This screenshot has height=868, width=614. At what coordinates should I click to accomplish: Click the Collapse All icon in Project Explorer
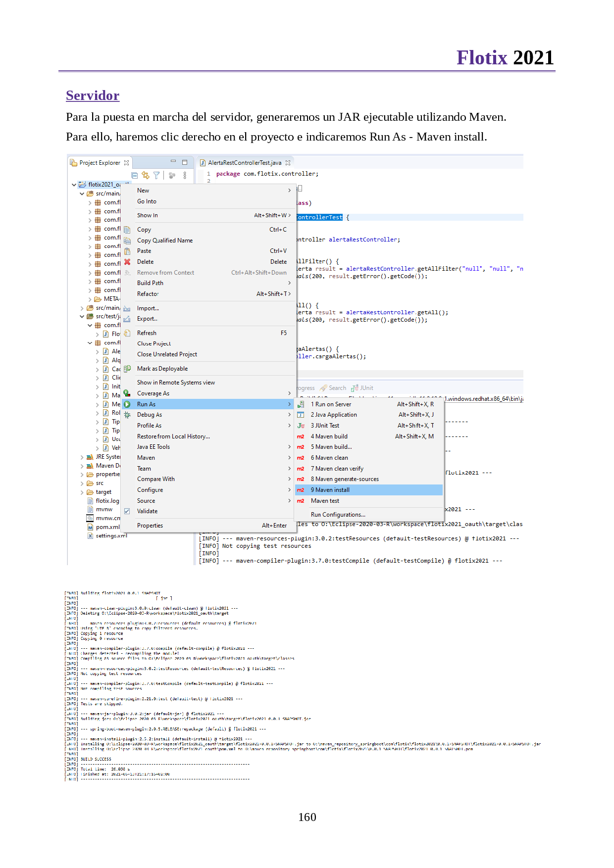(135, 175)
